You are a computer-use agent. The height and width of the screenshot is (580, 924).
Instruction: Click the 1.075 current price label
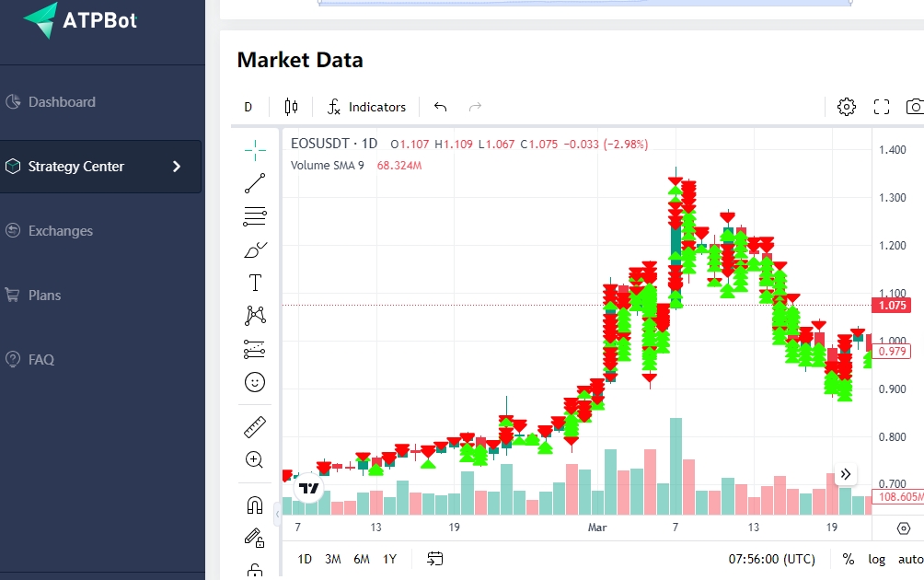click(892, 306)
